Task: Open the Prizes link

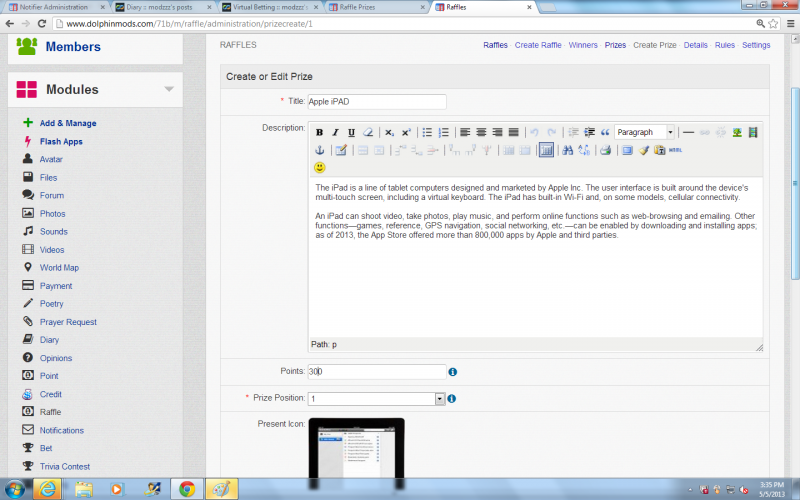Action: (x=615, y=45)
